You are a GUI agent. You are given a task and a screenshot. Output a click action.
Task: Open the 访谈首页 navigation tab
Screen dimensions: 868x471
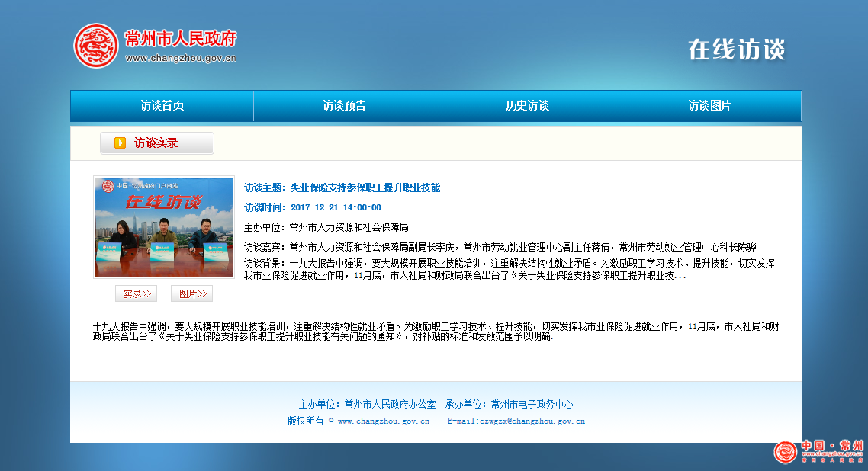pos(162,106)
